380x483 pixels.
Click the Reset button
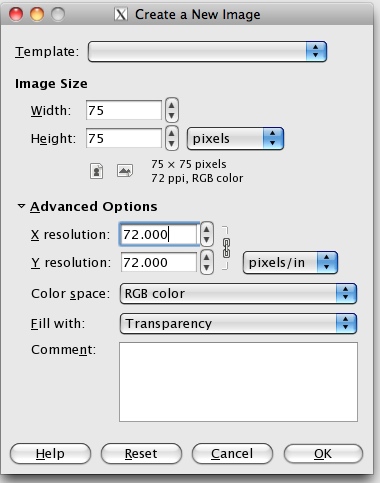(141, 454)
